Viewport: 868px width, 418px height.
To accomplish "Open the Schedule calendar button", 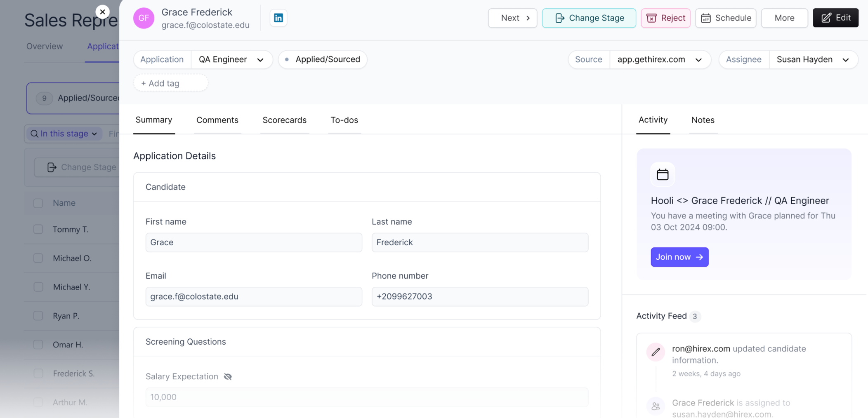I will (726, 18).
